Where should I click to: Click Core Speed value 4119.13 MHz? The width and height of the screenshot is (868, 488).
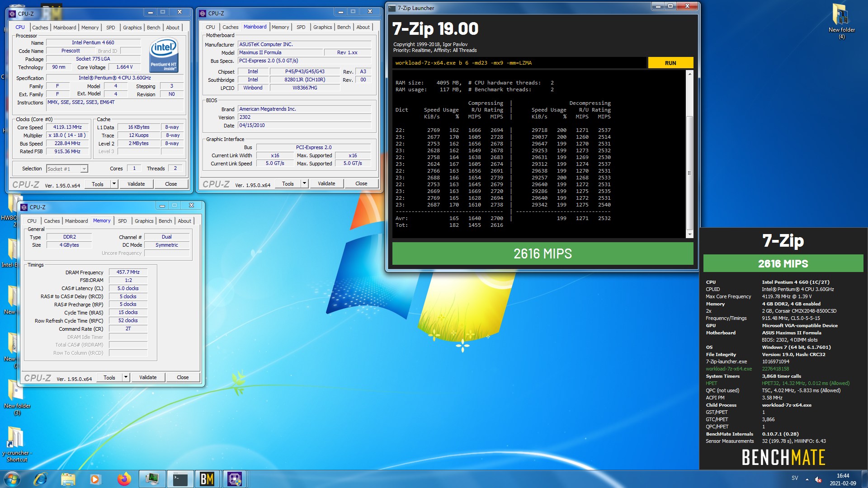pyautogui.click(x=67, y=127)
